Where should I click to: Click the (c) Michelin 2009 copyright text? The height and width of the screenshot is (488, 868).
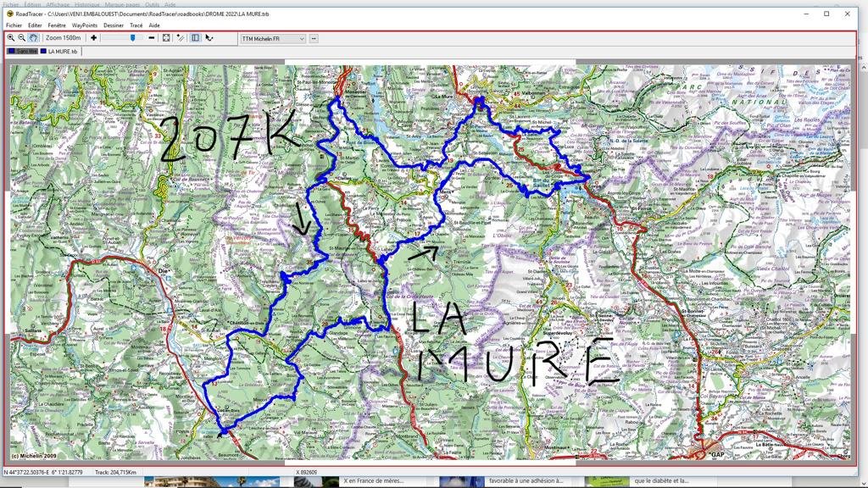tap(34, 457)
